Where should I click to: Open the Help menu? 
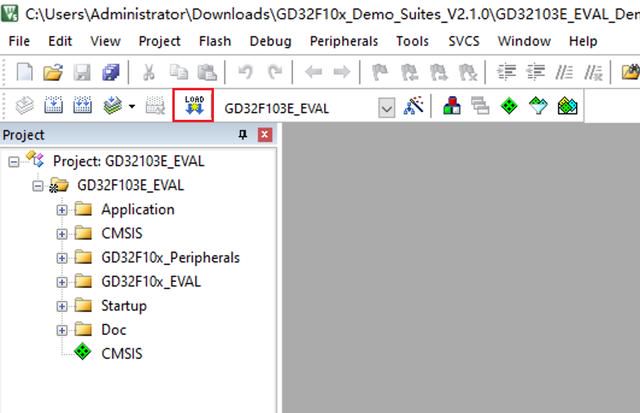[583, 41]
